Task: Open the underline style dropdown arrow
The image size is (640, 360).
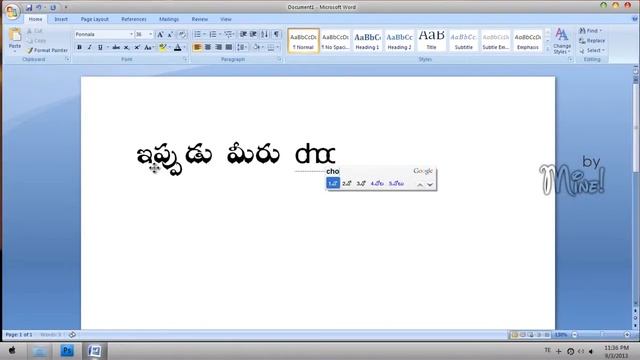Action: coord(108,47)
